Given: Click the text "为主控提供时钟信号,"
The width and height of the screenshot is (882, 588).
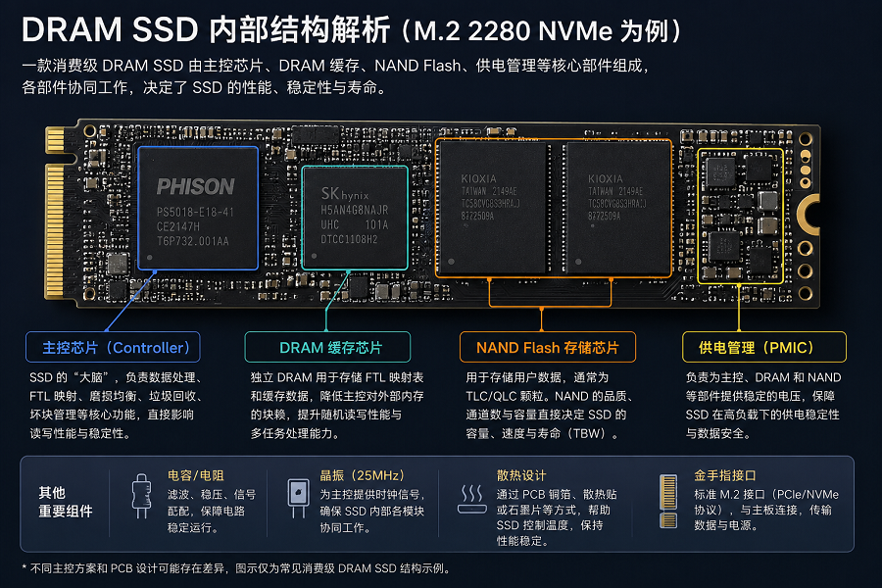Looking at the screenshot, I should (372, 495).
